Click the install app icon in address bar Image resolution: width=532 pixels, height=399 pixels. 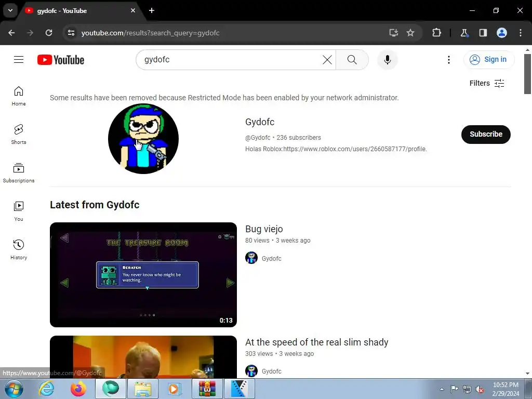(x=394, y=33)
